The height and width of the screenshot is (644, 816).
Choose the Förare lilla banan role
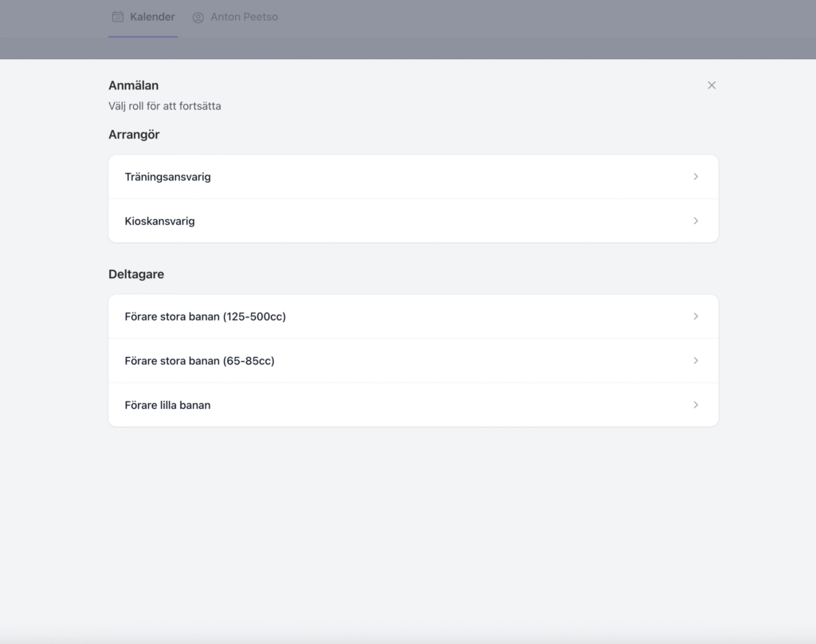pyautogui.click(x=168, y=405)
